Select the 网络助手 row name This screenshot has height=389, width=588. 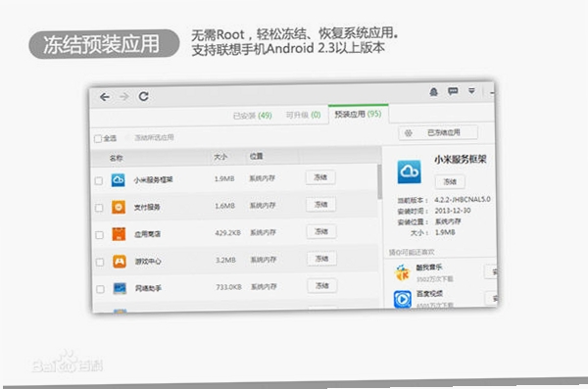pyautogui.click(x=148, y=288)
